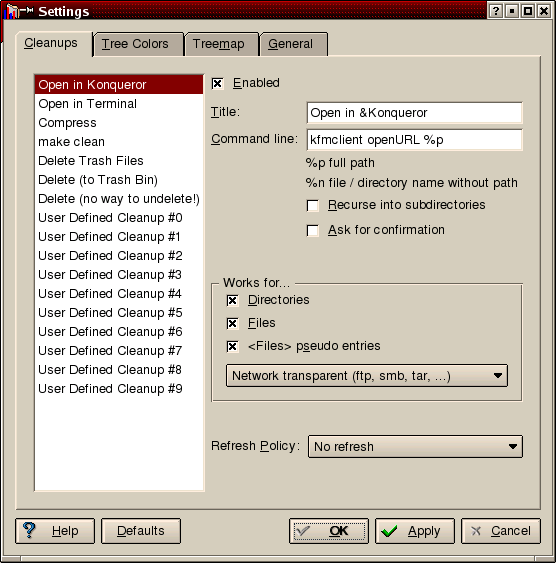Click the green checkmark on Apply button
Screen dimensions: 556x563
tap(389, 531)
